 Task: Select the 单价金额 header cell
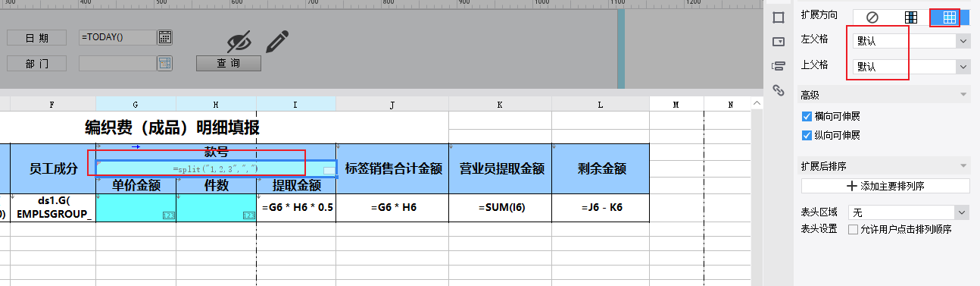136,185
